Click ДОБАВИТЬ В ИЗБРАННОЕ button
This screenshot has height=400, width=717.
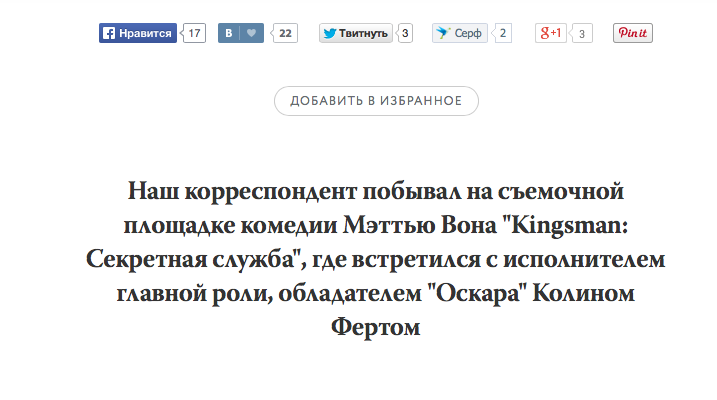tap(376, 101)
